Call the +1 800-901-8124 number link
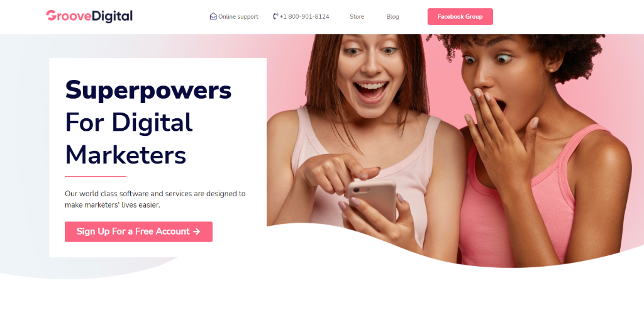Viewport: 644px width, 317px height. (x=301, y=17)
